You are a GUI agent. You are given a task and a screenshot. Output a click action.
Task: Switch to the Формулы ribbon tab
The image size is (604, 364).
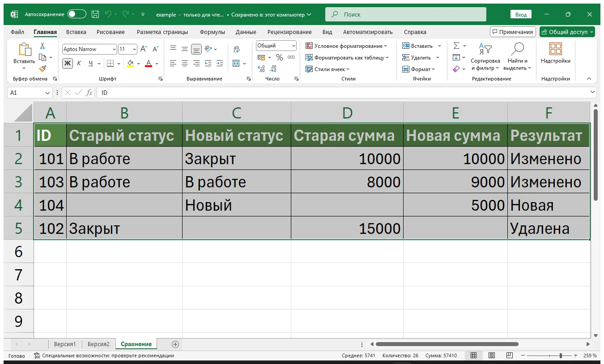tap(213, 32)
